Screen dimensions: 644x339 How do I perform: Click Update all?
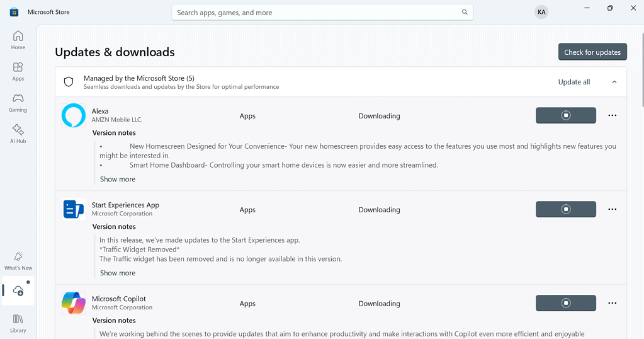coord(573,82)
